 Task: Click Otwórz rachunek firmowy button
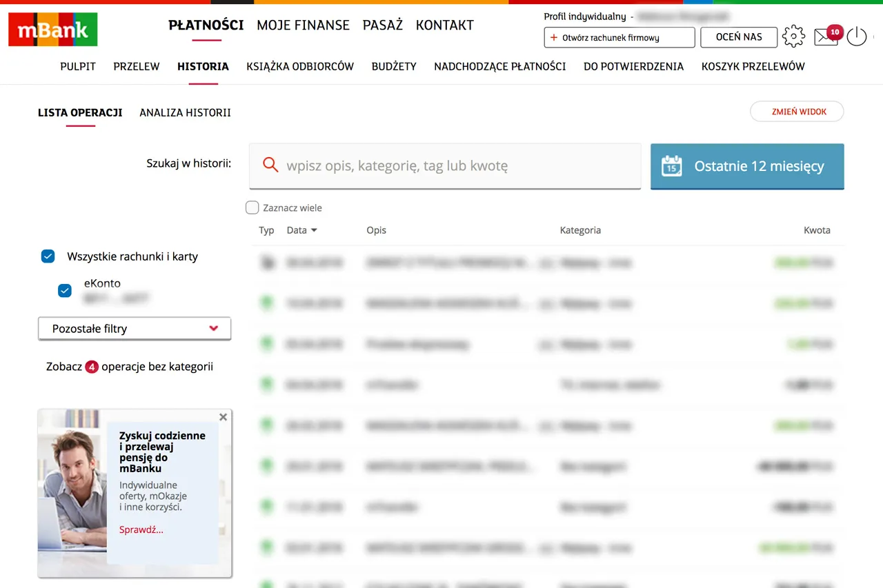(619, 37)
